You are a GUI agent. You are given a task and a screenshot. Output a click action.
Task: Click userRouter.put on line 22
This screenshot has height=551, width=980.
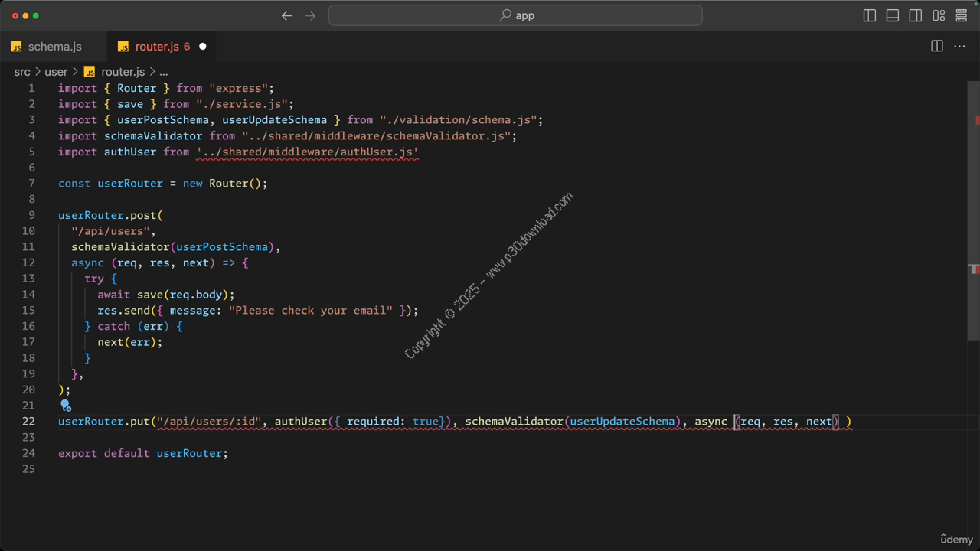point(103,422)
